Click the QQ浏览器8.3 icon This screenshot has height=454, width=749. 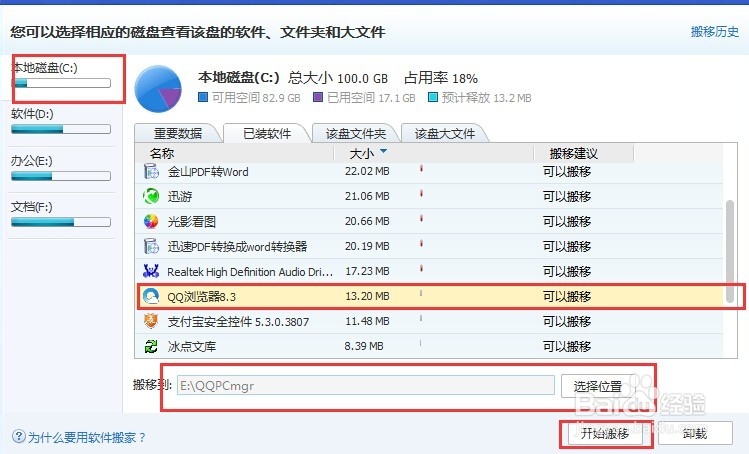[x=151, y=296]
